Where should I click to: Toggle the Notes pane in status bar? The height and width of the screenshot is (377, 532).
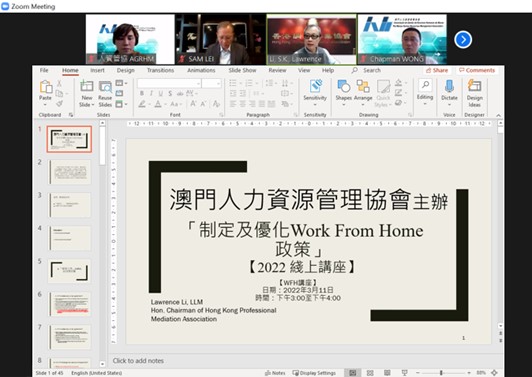tap(275, 373)
